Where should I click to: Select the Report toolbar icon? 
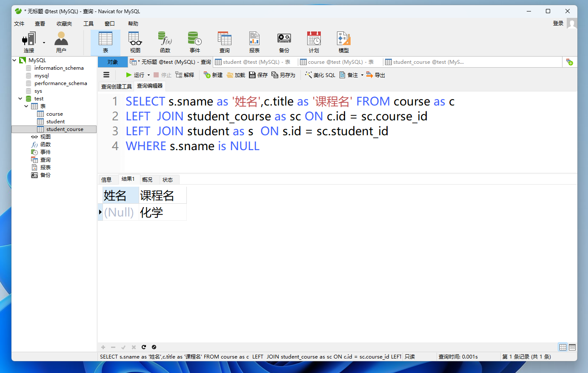(x=254, y=42)
